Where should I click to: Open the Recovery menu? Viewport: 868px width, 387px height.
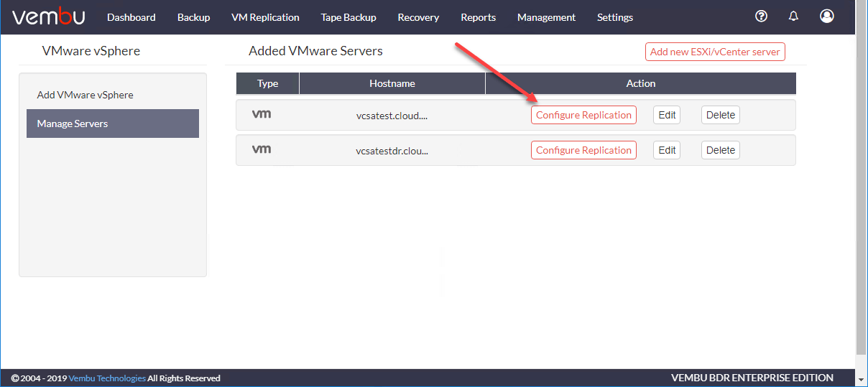(418, 17)
